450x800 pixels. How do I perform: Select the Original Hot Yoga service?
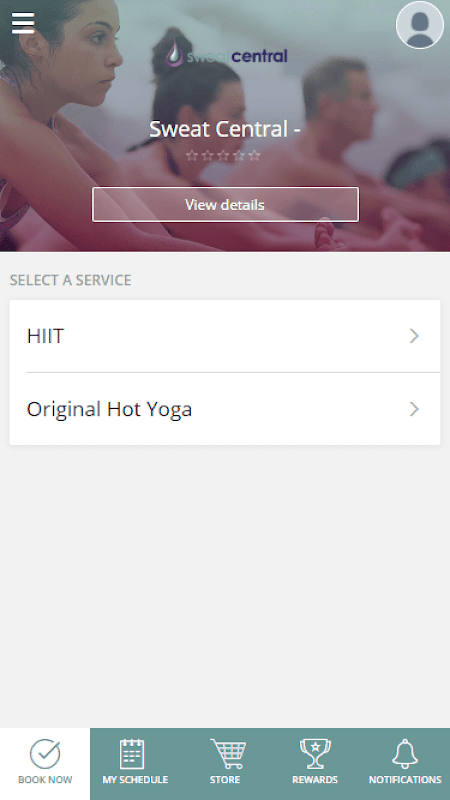[225, 409]
